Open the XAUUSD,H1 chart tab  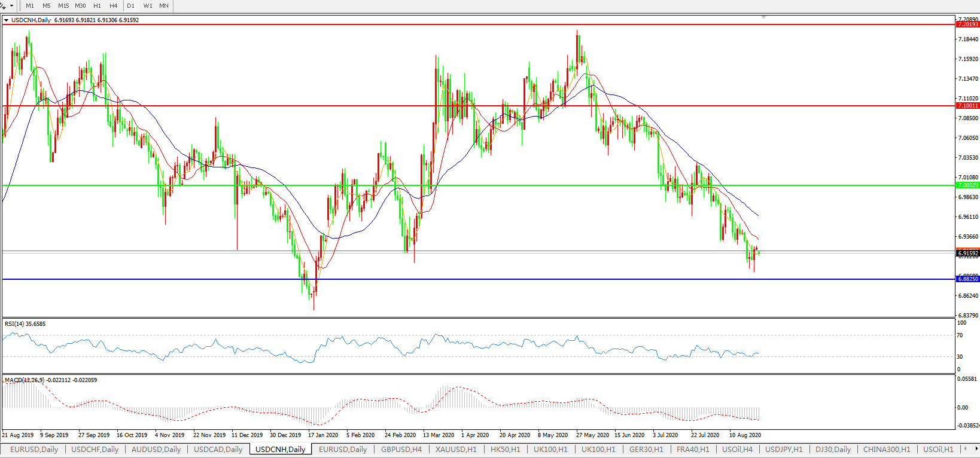[456, 450]
